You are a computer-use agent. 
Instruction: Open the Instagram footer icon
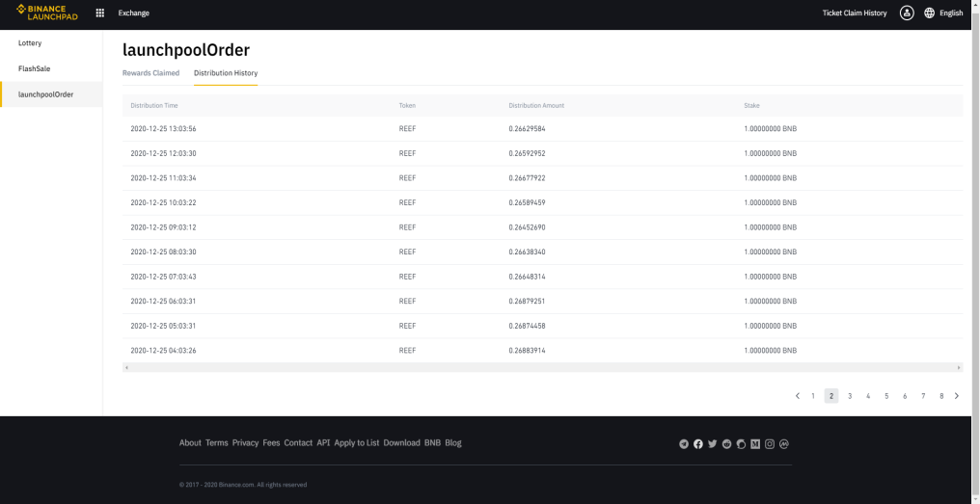(x=770, y=444)
